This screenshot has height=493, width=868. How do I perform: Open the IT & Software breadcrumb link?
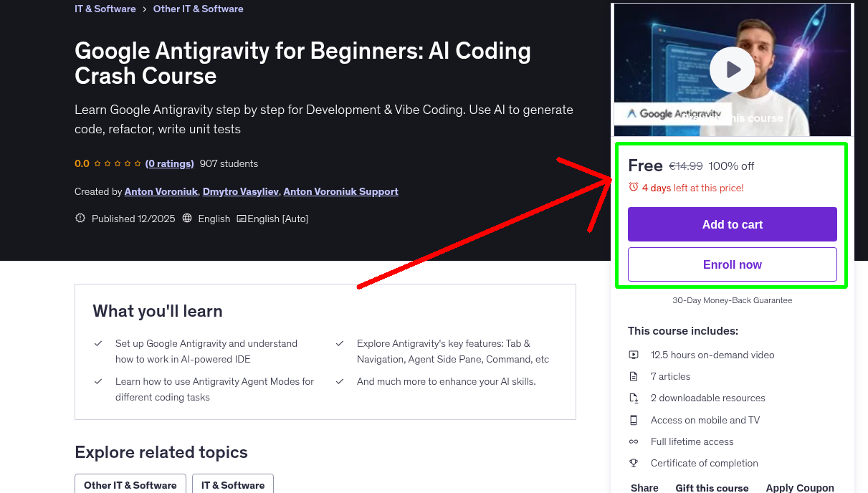tap(105, 9)
